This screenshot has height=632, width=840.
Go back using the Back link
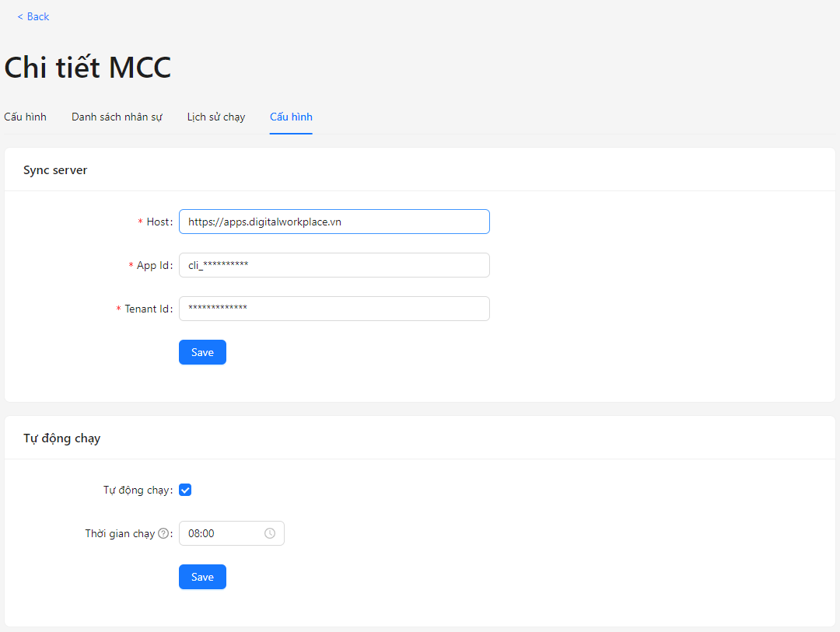tap(33, 16)
